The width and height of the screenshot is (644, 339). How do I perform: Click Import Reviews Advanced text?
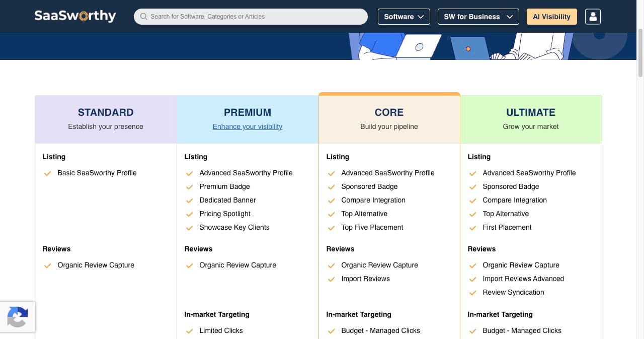(x=523, y=279)
